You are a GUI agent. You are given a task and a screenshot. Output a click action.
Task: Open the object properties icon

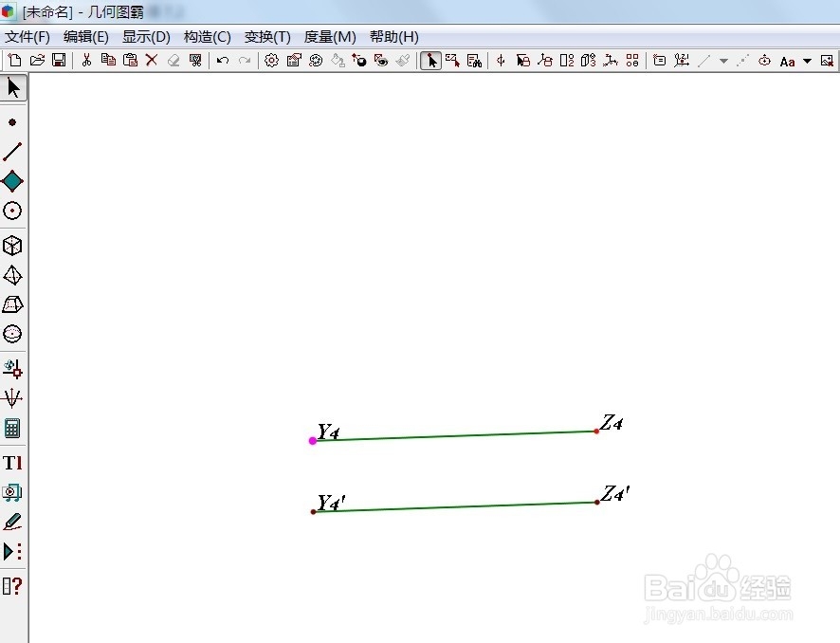tap(294, 60)
